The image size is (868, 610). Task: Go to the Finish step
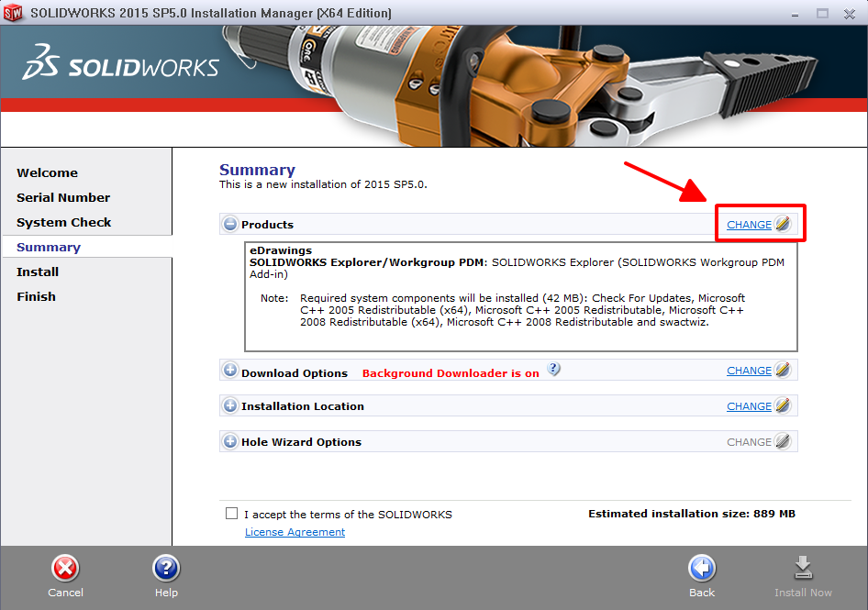(x=36, y=296)
